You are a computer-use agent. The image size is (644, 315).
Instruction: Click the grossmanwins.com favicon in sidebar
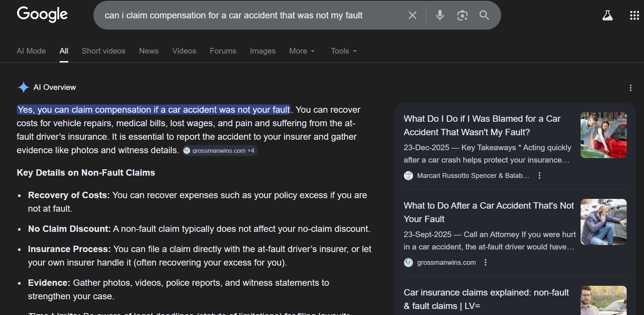point(408,262)
